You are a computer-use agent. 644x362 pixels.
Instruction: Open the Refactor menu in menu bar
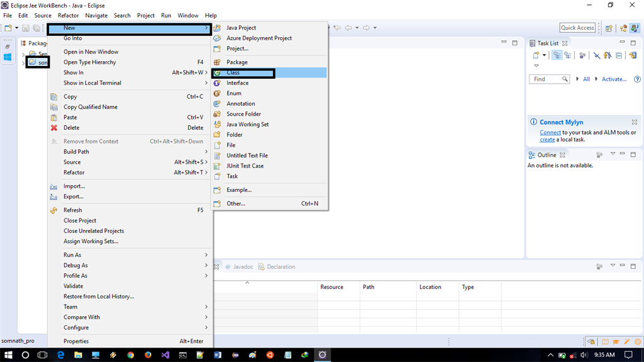coord(68,15)
